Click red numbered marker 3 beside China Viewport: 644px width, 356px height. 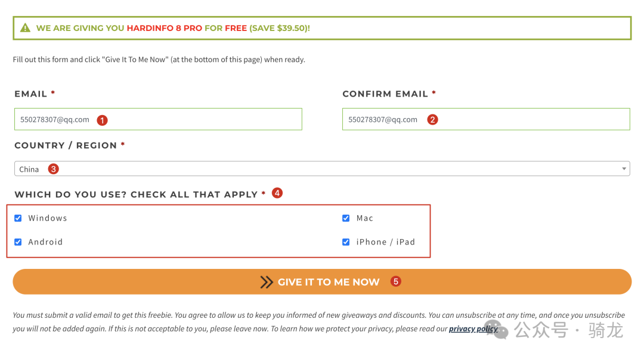[54, 169]
